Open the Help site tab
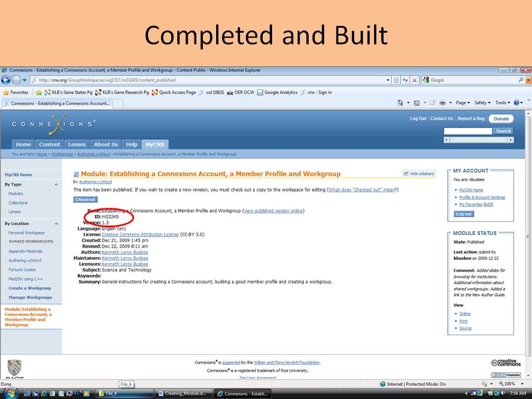The width and height of the screenshot is (532, 399). pos(132,145)
